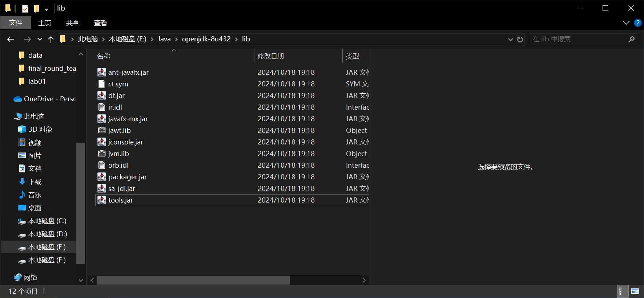Viewport: 644px width, 298px height.
Task: Customize quick access toolbar dropdown
Action: (x=47, y=9)
